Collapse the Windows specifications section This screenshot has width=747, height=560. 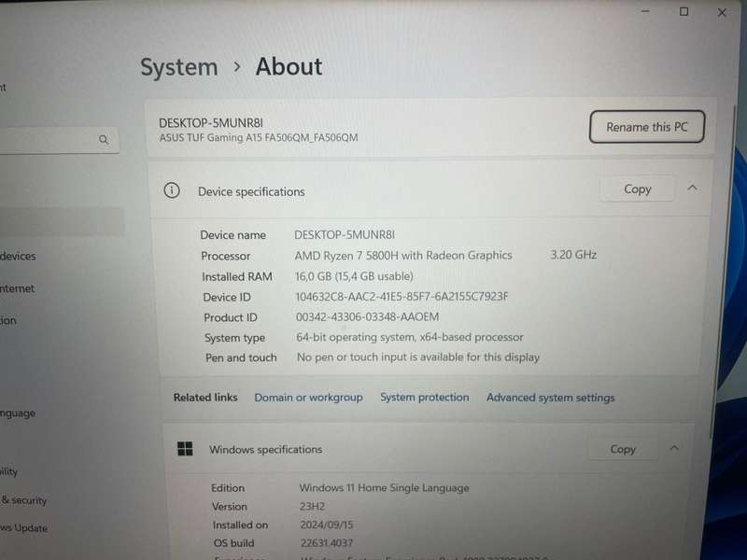pyautogui.click(x=674, y=448)
